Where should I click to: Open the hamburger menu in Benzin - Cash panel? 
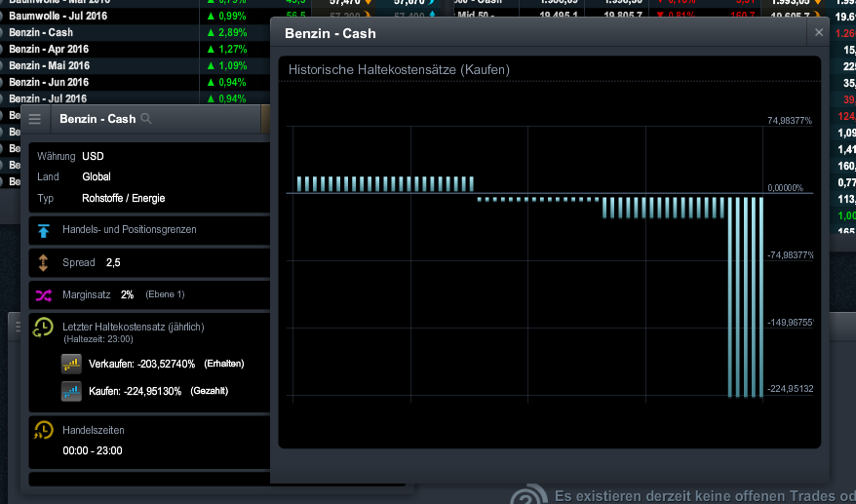coord(35,119)
